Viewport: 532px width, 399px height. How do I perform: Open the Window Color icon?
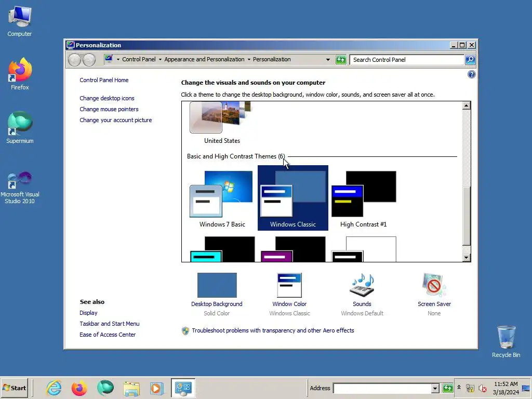(289, 285)
